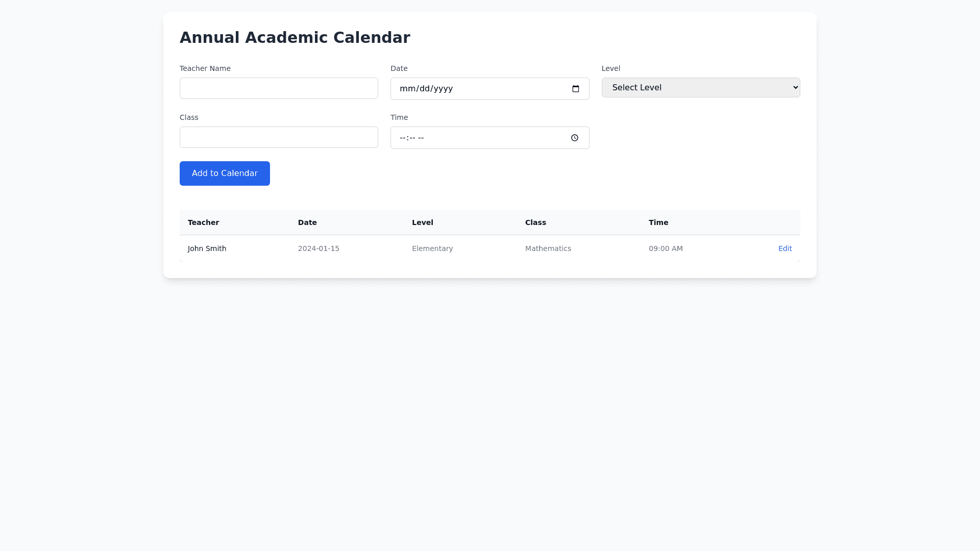Click the Teacher column header

pyautogui.click(x=203, y=222)
